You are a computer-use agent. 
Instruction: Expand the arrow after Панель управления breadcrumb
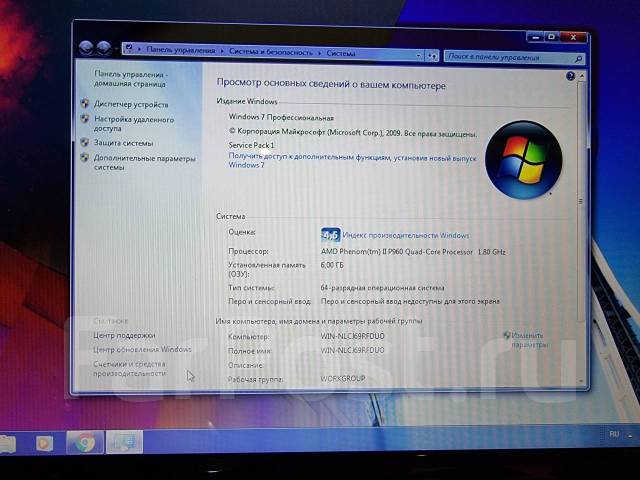(222, 51)
